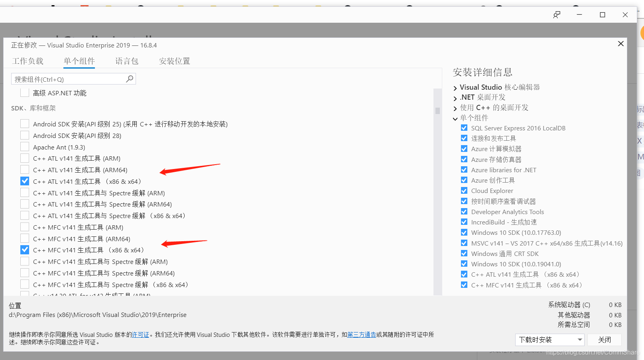
Task: Uncheck 连接和发布工具 in details
Action: tap(464, 138)
